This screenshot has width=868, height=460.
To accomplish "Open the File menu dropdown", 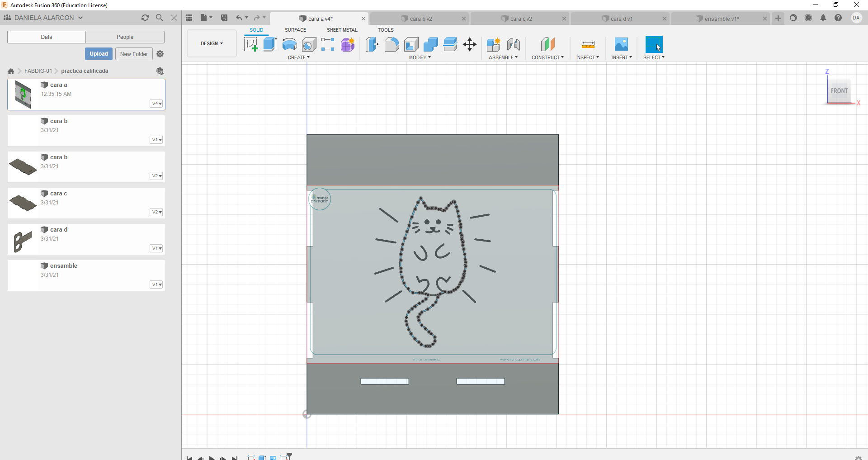I will click(206, 18).
